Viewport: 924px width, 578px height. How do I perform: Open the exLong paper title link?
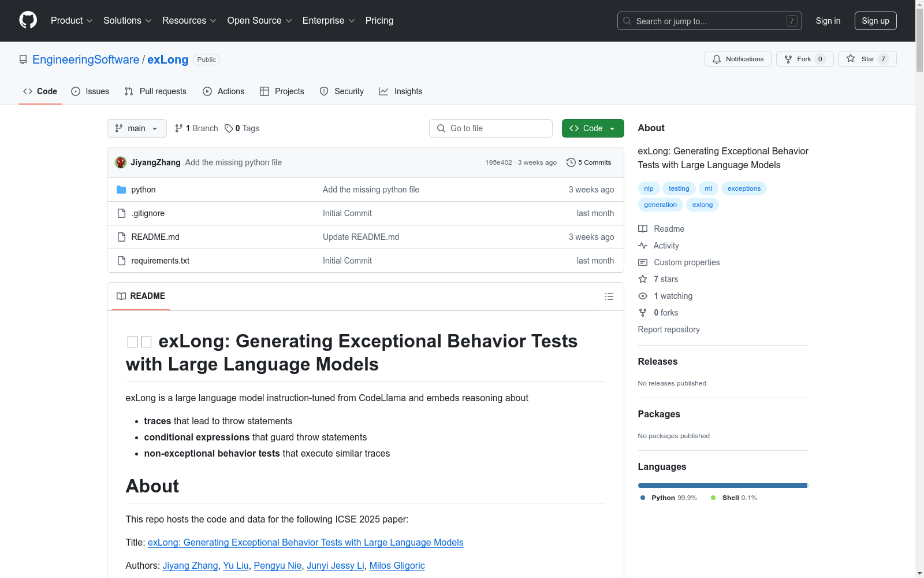305,542
